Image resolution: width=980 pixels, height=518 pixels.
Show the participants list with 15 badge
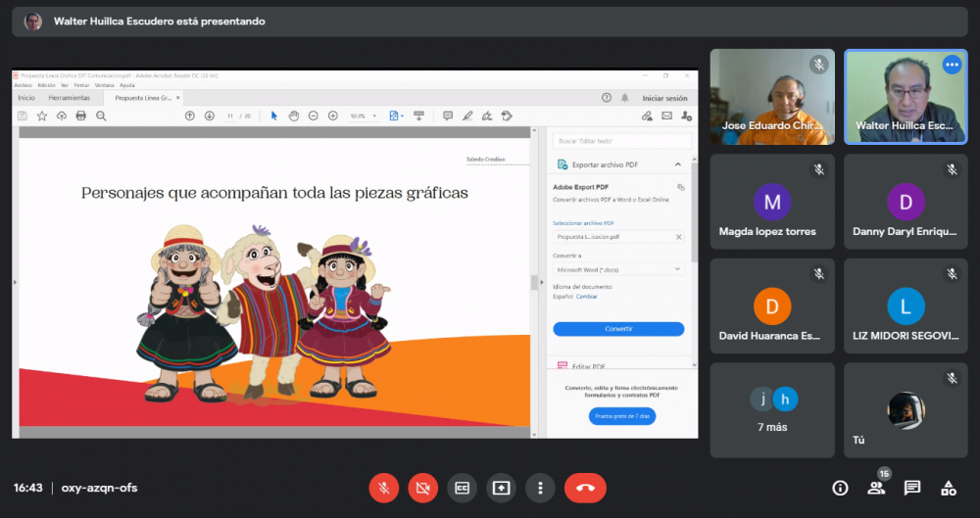click(876, 488)
